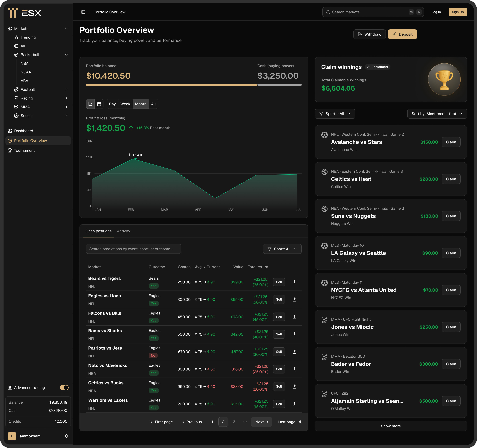Share the Rams vs Sharks position
This screenshot has width=477, height=448.
[295, 334]
